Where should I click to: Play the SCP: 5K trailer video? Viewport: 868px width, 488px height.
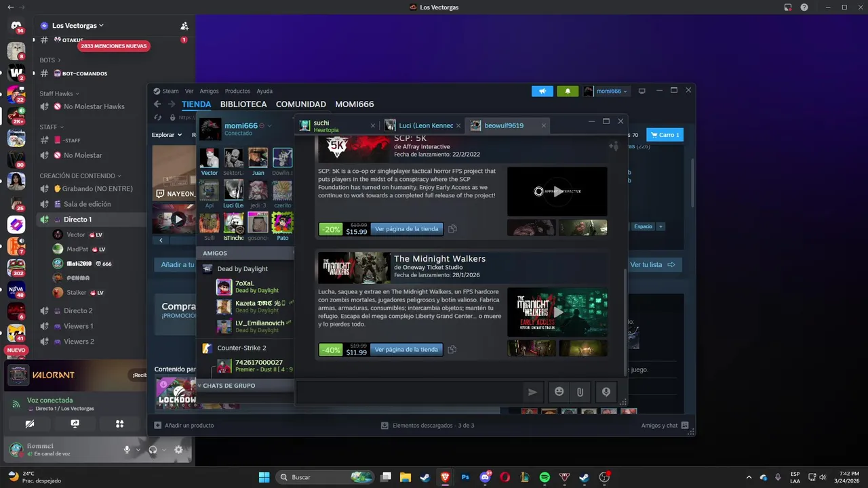(557, 191)
